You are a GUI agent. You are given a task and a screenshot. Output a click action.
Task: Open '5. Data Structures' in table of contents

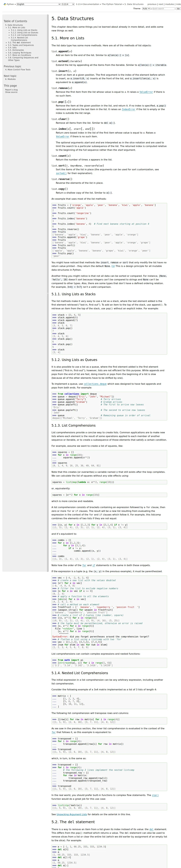14,25
